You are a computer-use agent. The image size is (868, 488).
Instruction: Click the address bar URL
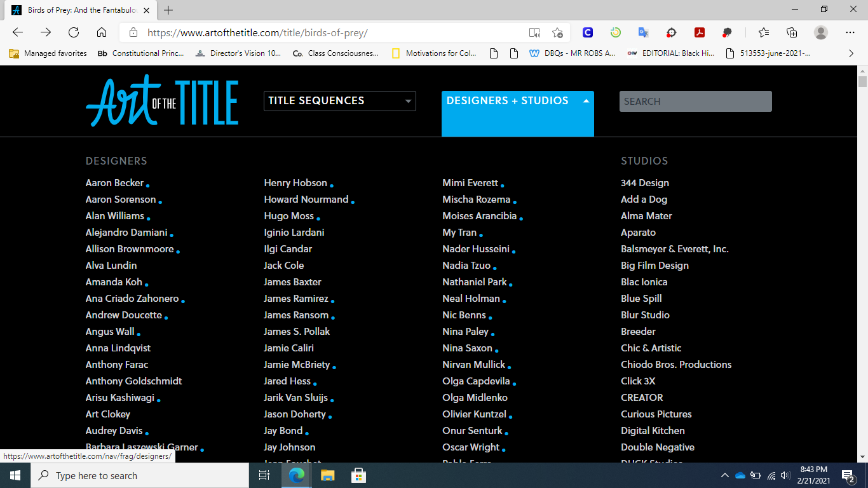pos(257,32)
